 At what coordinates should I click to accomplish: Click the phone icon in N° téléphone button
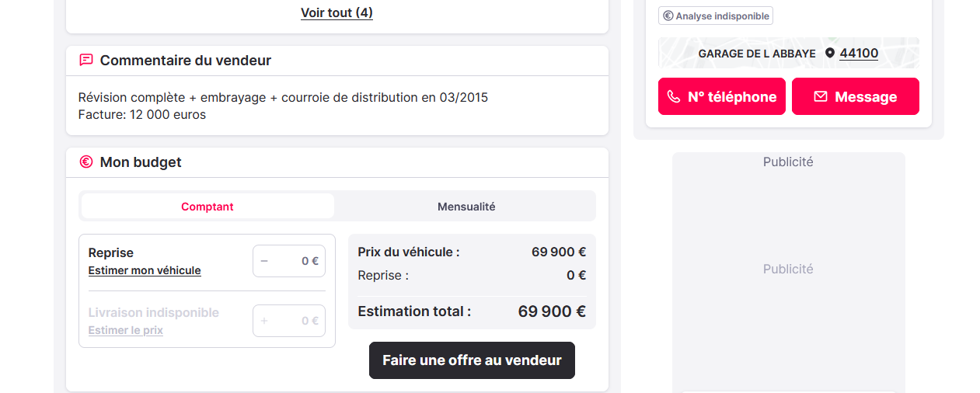tap(674, 96)
